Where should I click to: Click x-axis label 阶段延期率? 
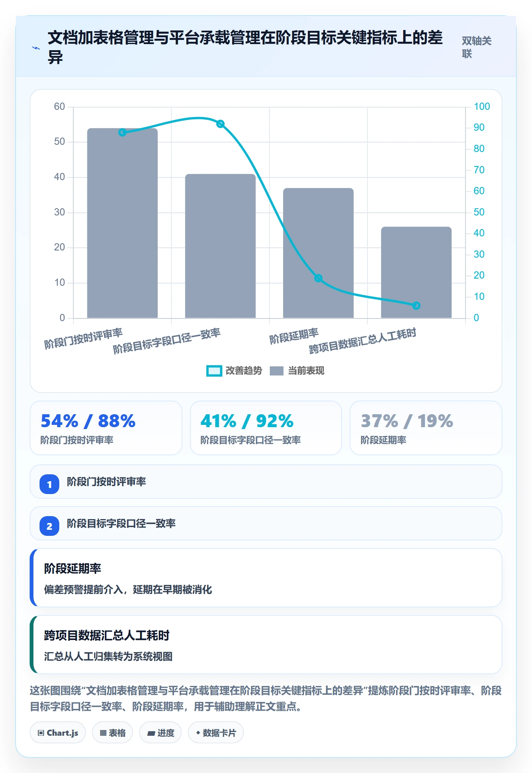pyautogui.click(x=294, y=336)
